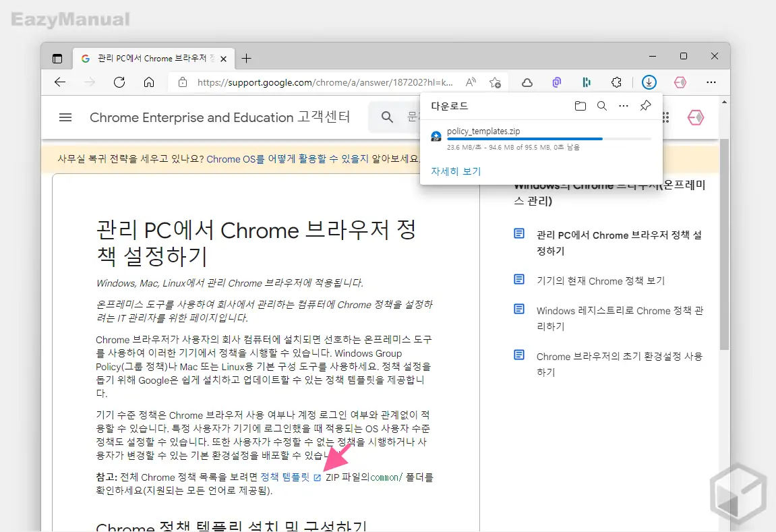Click the Read aloud icon
This screenshot has width=776, height=532.
(x=471, y=82)
